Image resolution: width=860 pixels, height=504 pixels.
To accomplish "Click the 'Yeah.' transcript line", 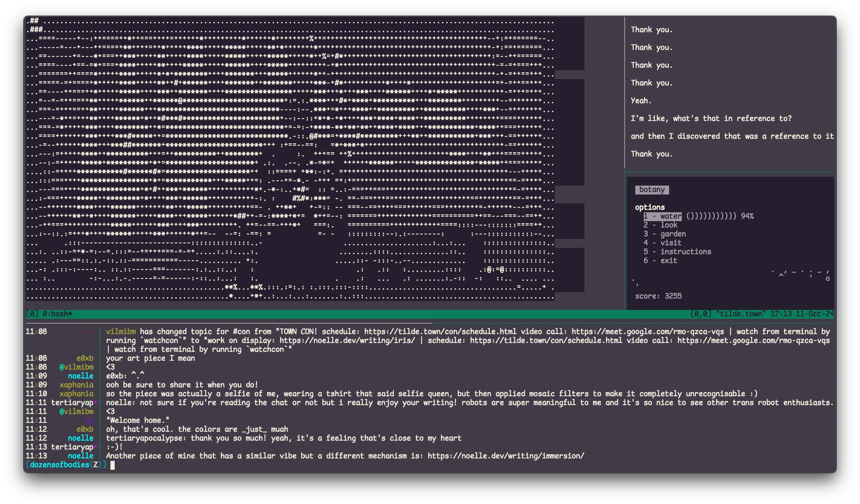I will (x=641, y=101).
